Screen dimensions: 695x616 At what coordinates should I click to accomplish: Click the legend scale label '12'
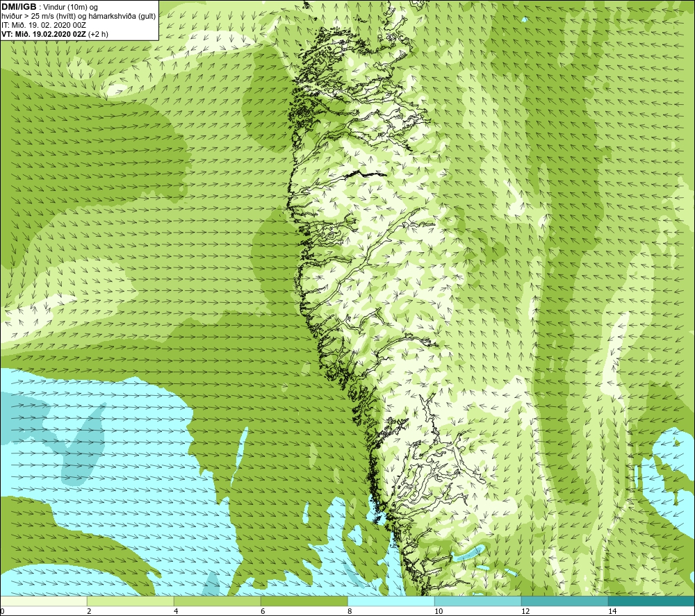pos(525,611)
